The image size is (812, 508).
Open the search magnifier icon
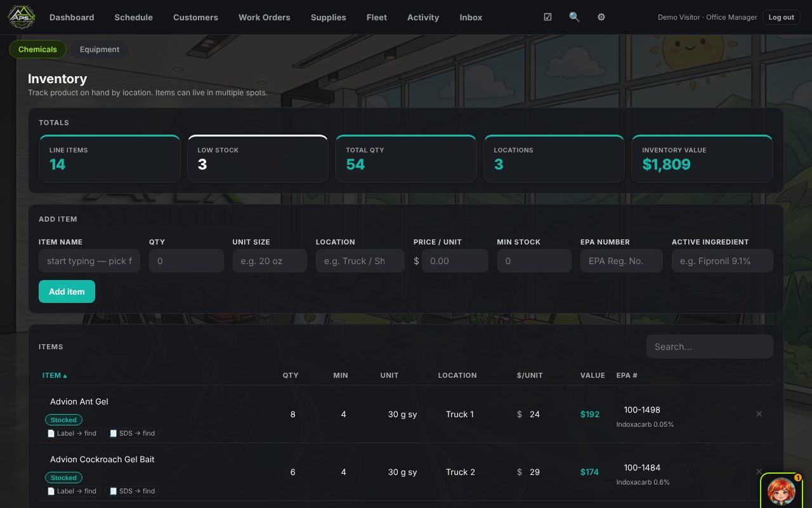[574, 17]
